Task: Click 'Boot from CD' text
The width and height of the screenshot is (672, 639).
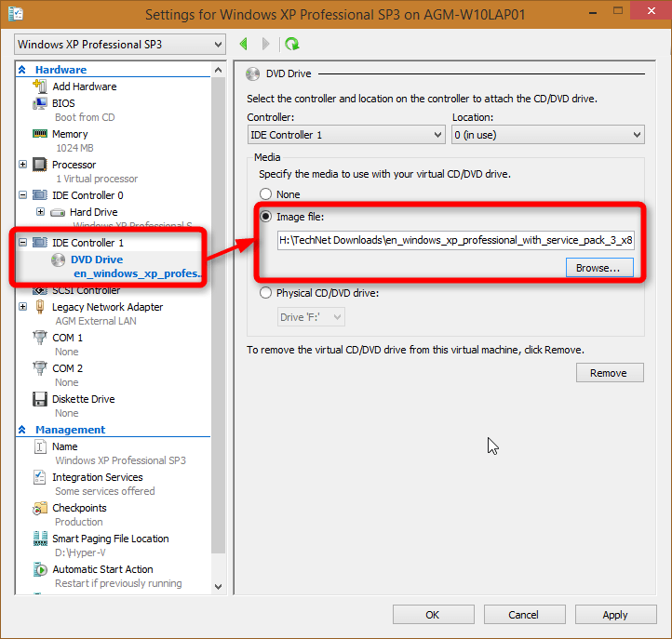Action: 85,117
